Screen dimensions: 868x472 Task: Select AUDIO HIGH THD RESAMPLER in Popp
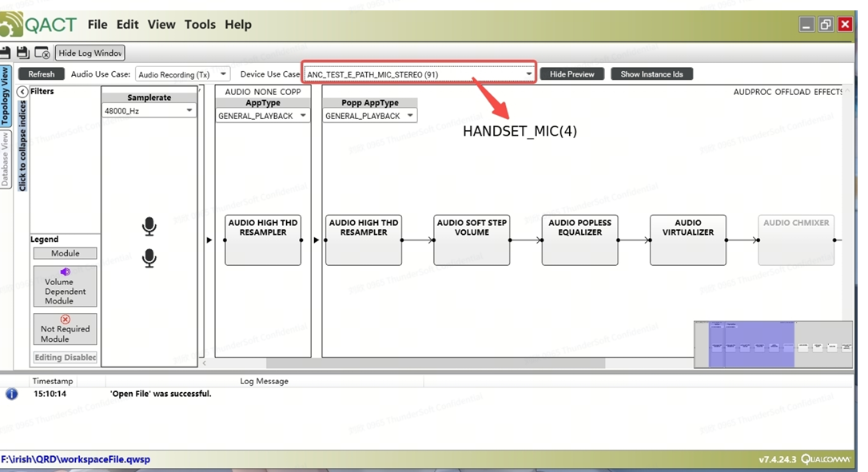364,240
